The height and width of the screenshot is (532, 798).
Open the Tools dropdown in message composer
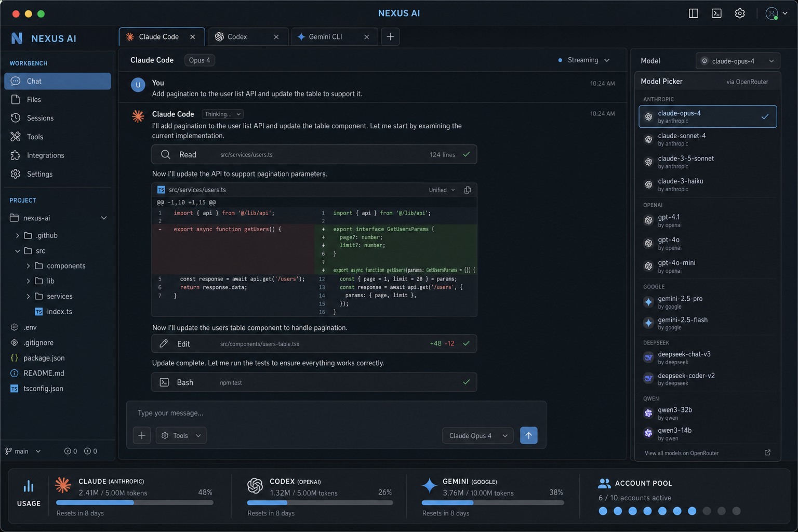(181, 435)
